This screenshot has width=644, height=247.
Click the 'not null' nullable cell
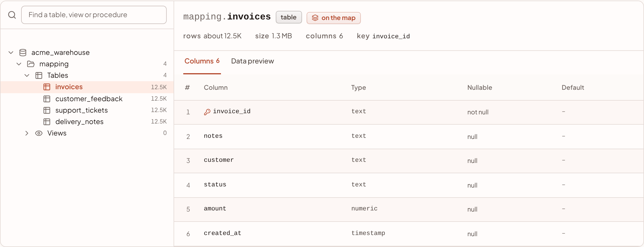478,112
